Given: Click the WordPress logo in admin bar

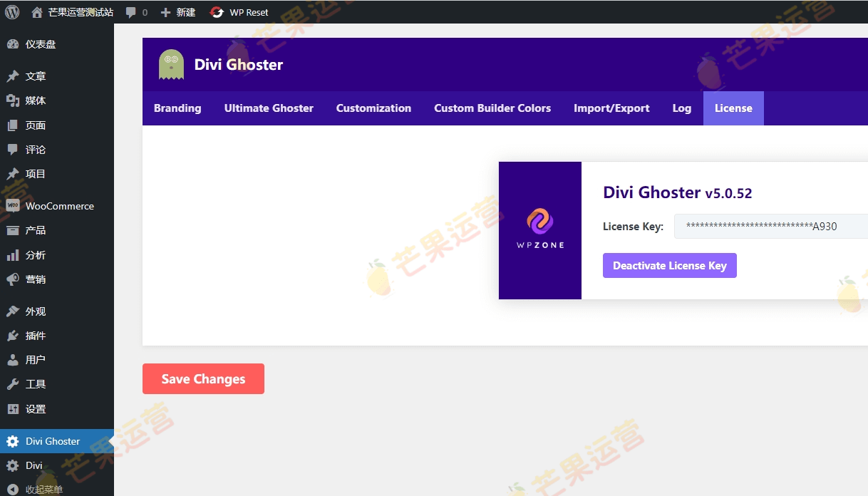Looking at the screenshot, I should point(11,11).
